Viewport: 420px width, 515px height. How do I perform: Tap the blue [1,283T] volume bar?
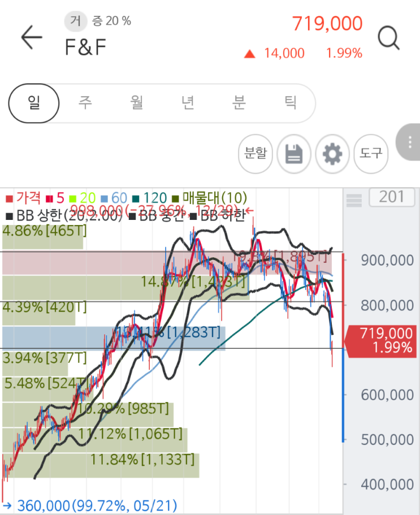114,339
